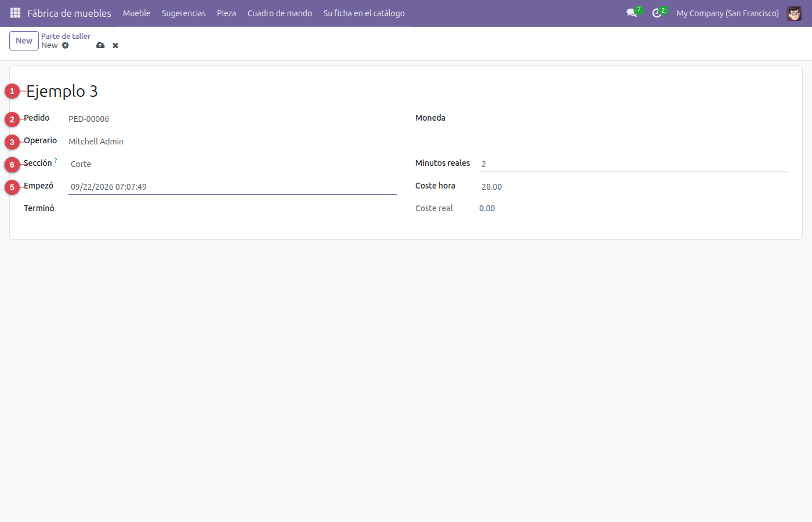The image size is (812, 522).
Task: Click the Moneda field label
Action: [x=430, y=118]
